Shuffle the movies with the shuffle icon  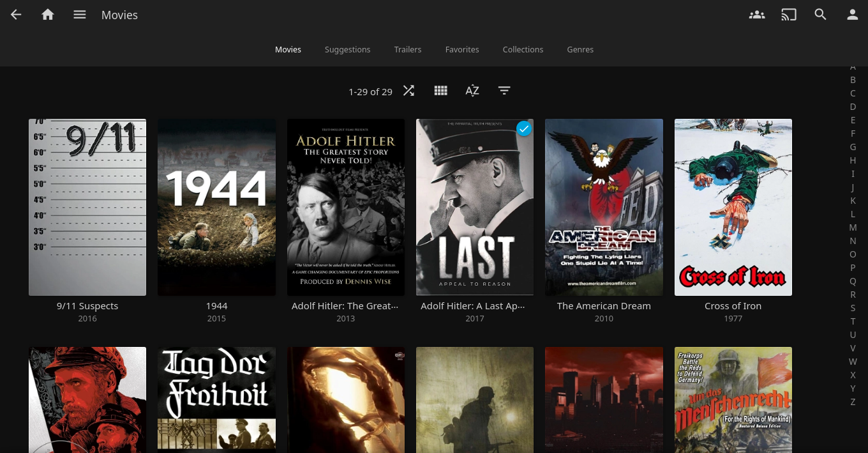point(408,91)
